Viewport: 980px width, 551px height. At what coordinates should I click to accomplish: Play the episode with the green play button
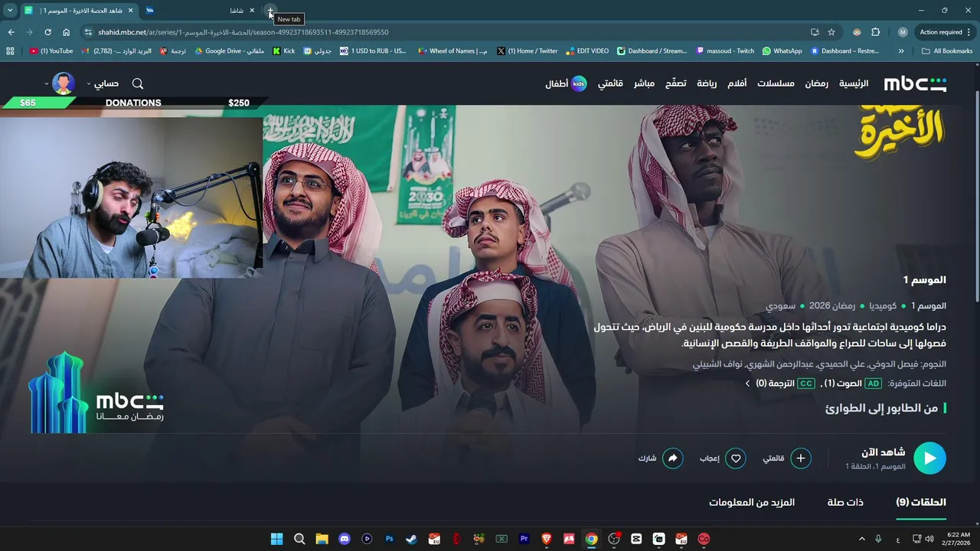929,458
